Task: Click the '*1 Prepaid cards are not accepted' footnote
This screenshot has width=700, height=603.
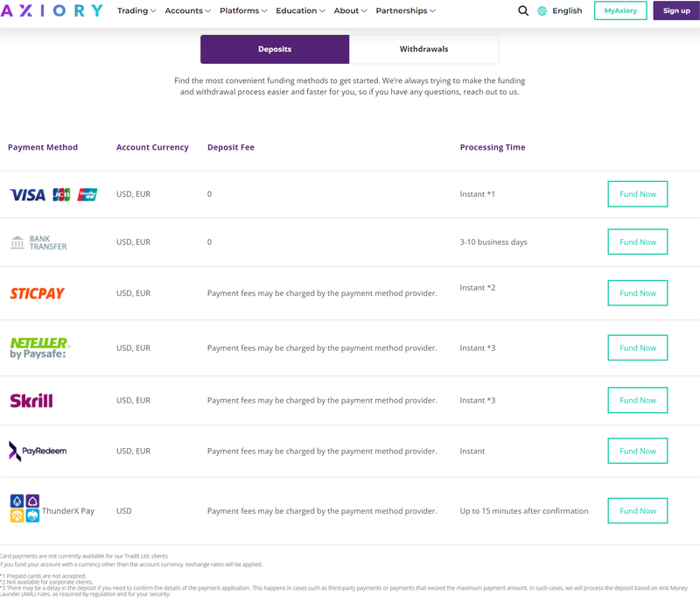Action: pos(43,576)
